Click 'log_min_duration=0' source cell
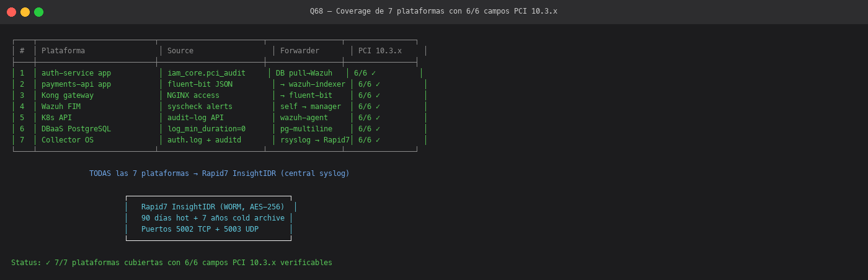Viewport: 868px width, 280px height. pos(206,129)
